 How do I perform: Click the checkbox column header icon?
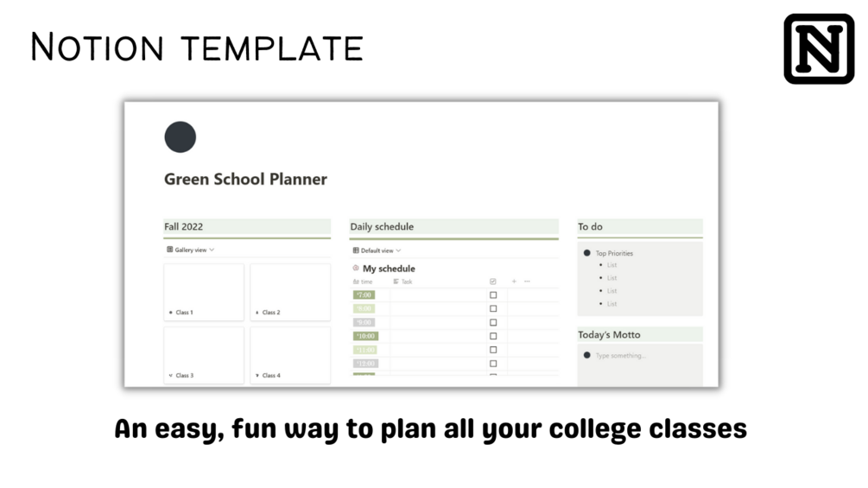(492, 282)
